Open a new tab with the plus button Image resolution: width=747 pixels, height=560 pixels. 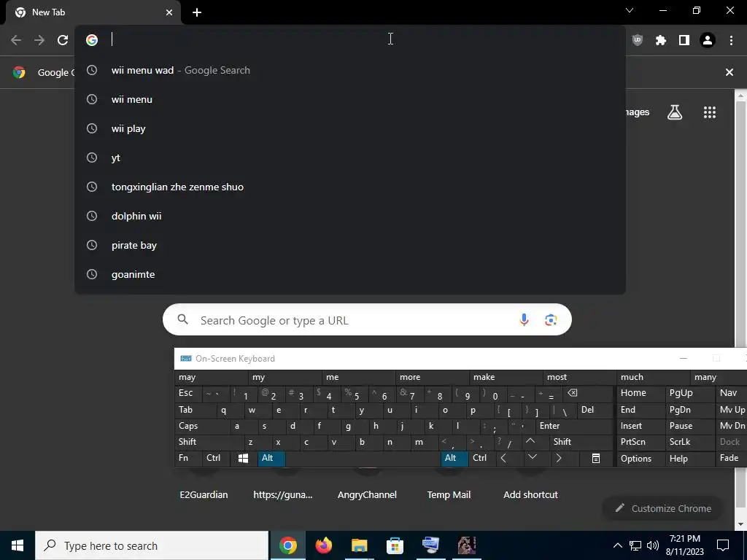(197, 12)
